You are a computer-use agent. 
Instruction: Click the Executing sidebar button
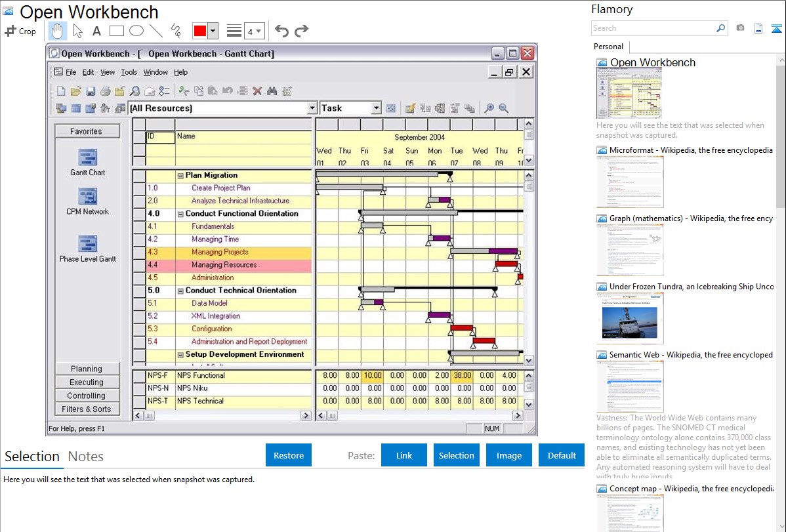click(87, 382)
